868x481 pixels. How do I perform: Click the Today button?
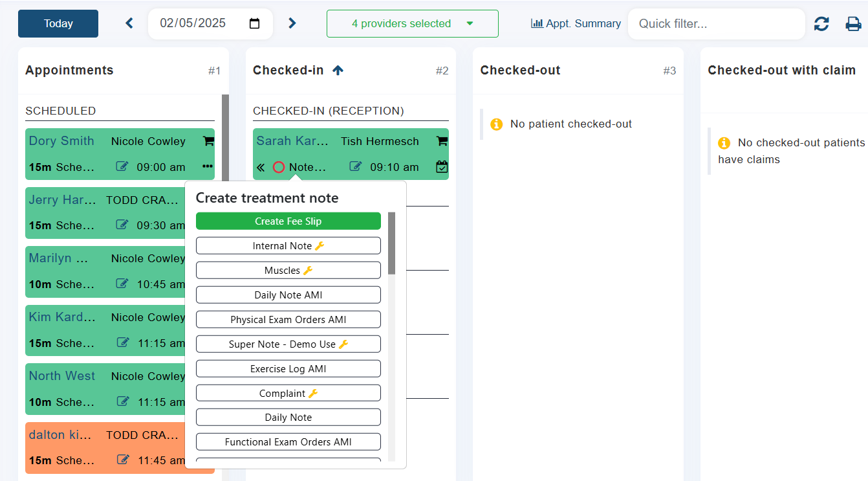(x=58, y=23)
